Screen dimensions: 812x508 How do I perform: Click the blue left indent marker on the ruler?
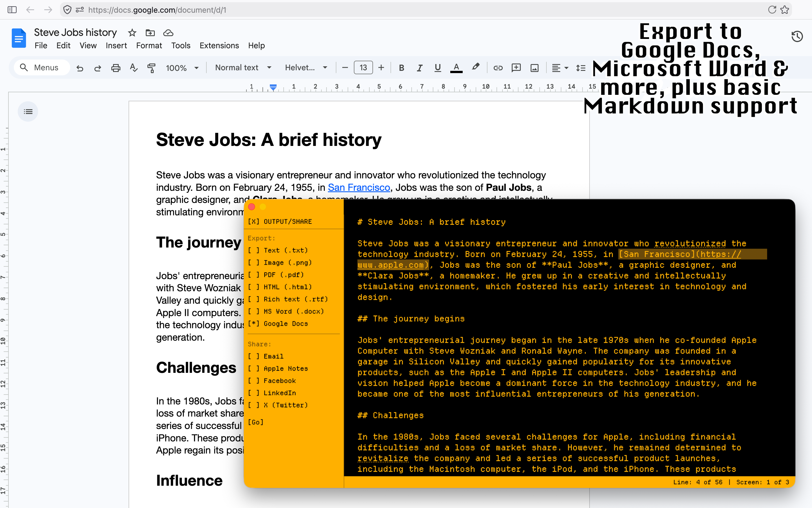point(273,87)
